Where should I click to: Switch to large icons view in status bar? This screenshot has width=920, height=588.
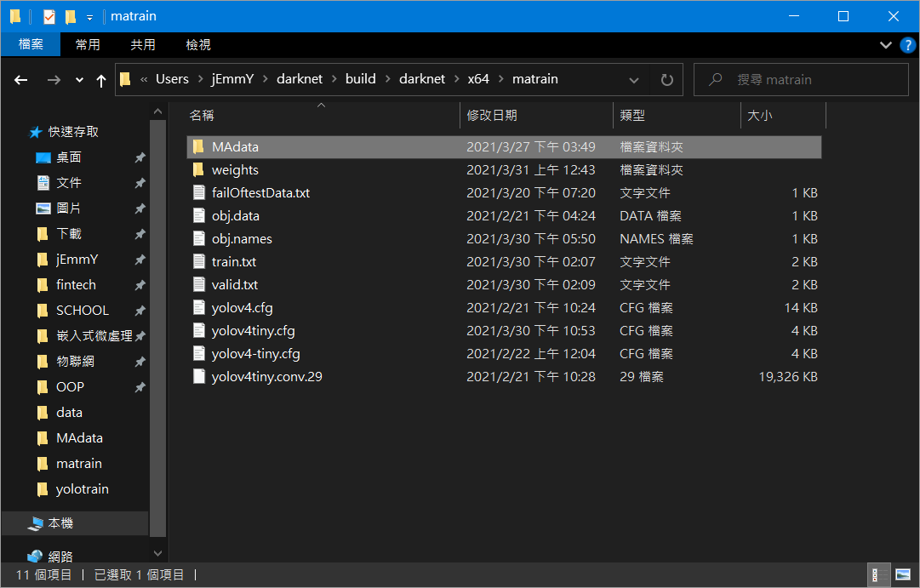point(903,574)
